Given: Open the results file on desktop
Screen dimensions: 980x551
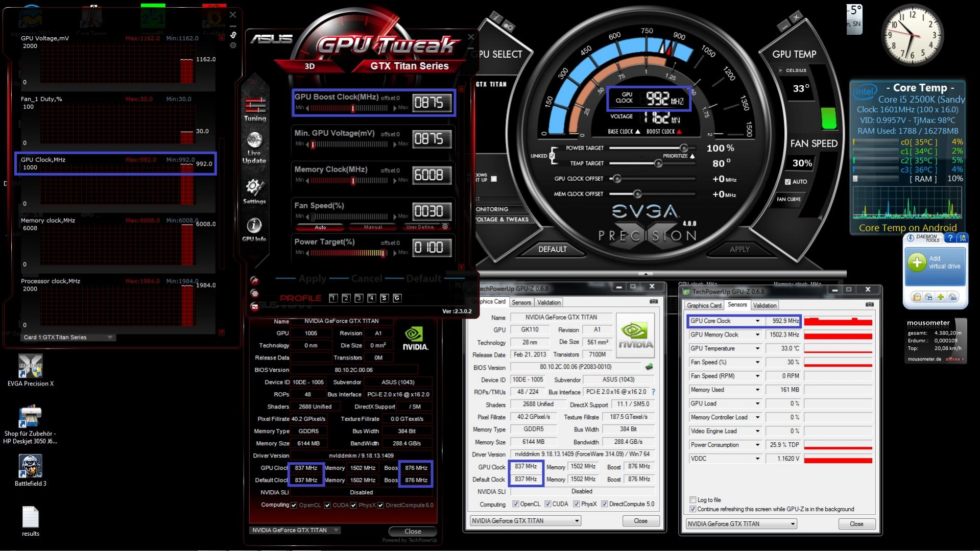Looking at the screenshot, I should coord(30,521).
